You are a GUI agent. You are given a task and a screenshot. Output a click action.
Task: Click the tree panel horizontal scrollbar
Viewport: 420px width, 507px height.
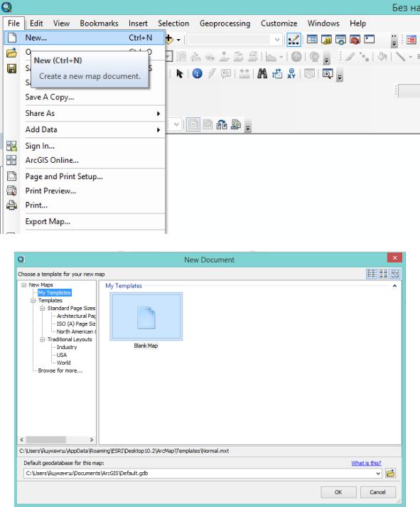(x=46, y=439)
